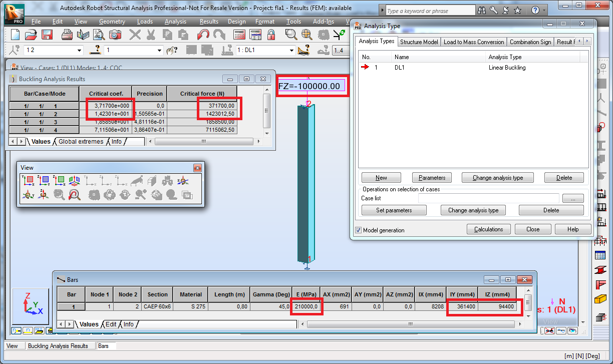The height and width of the screenshot is (364, 613).
Task: Toggle the Model generation checkbox
Action: point(359,230)
